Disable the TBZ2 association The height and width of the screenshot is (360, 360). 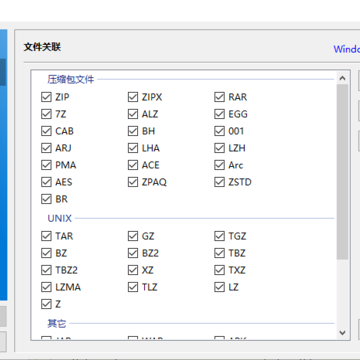point(46,270)
